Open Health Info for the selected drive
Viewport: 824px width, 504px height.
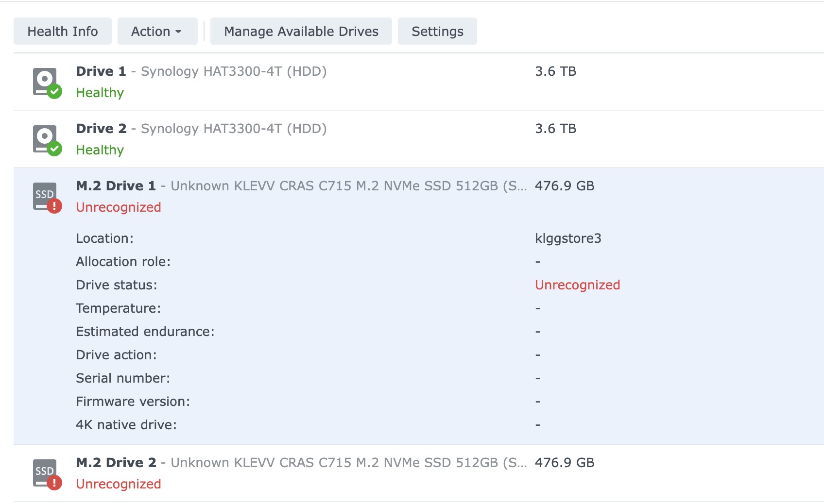[63, 32]
